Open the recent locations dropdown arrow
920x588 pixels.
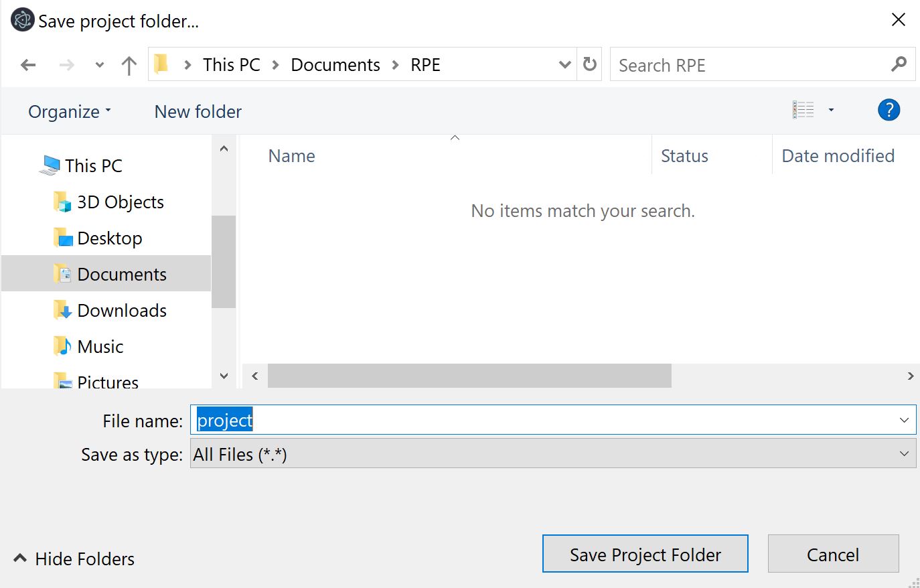click(100, 65)
